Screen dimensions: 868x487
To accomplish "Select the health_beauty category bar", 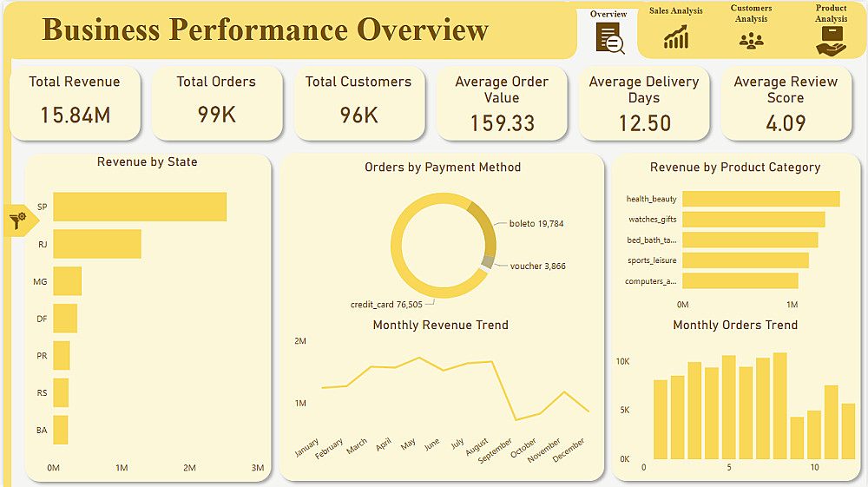I will pos(761,199).
